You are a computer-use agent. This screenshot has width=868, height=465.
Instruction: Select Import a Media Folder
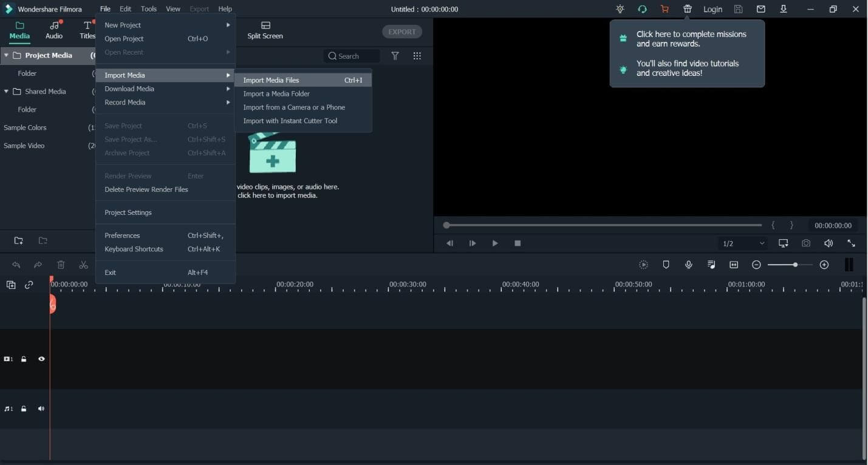(303, 93)
